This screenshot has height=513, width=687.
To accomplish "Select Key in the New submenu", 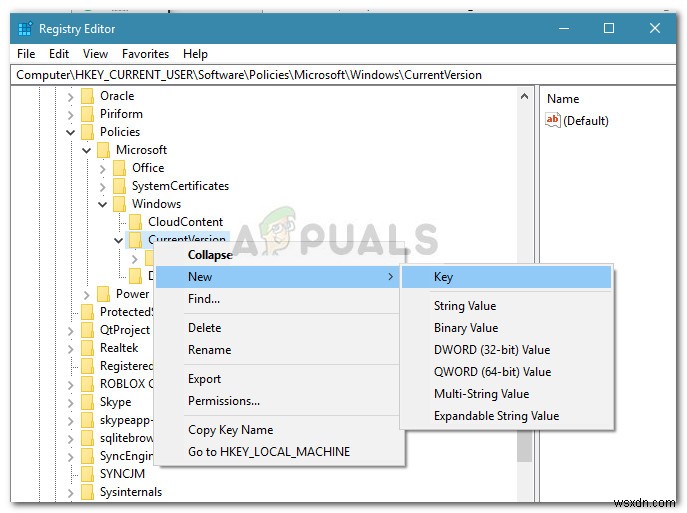I will (506, 277).
